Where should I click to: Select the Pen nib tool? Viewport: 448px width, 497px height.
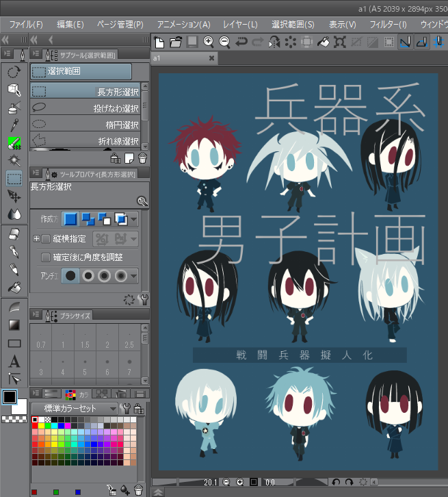[x=14, y=252]
